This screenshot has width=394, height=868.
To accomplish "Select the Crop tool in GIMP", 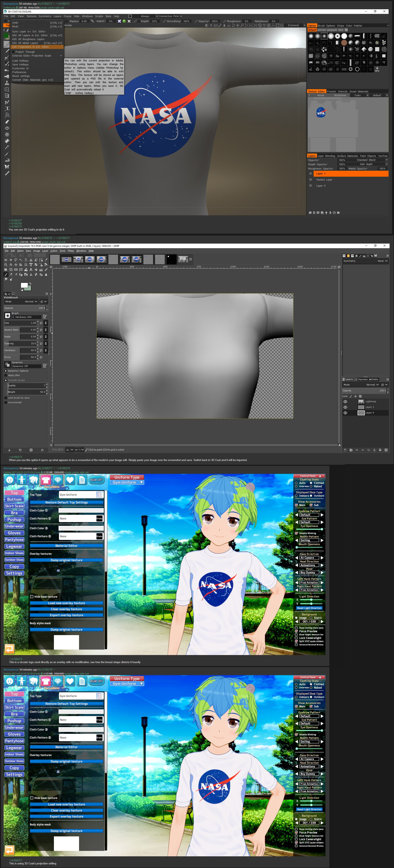I will [x=26, y=265].
